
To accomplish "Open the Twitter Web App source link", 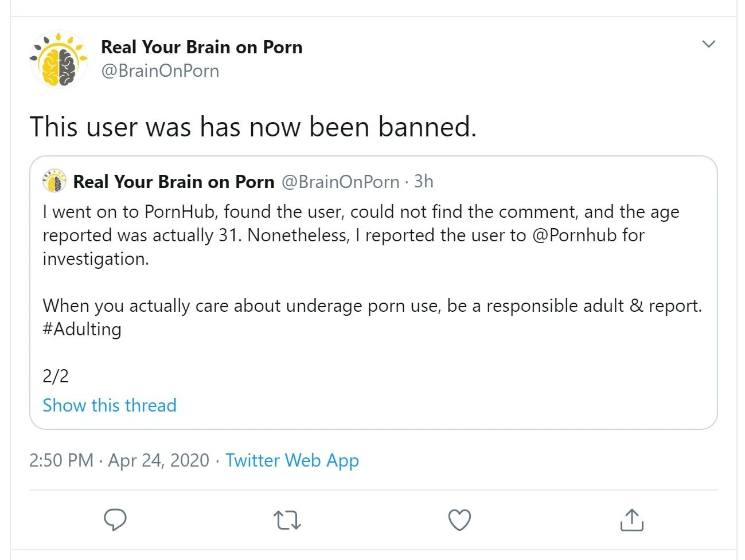I will point(292,460).
